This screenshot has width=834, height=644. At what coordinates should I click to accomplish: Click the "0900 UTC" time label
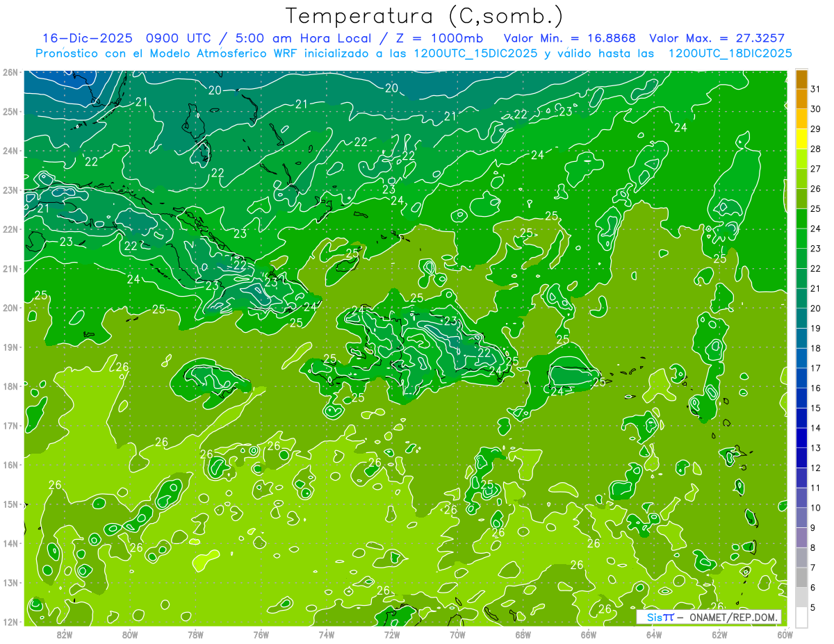click(x=179, y=39)
